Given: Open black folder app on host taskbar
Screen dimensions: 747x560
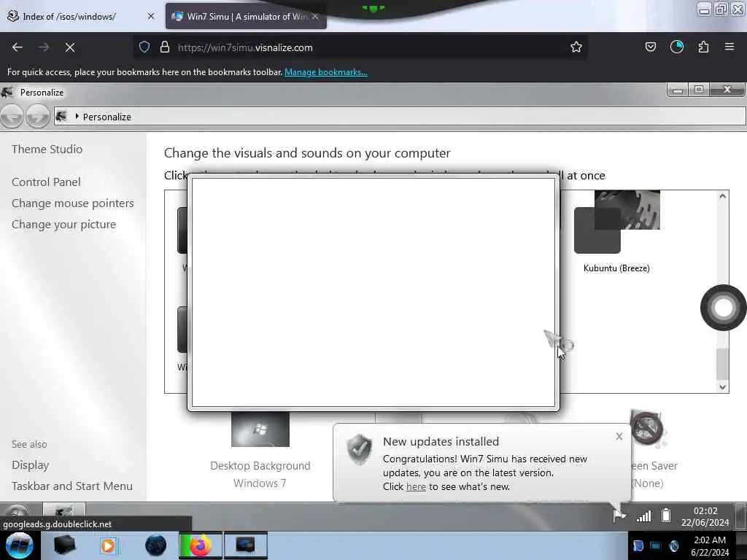Looking at the screenshot, I should [x=64, y=545].
